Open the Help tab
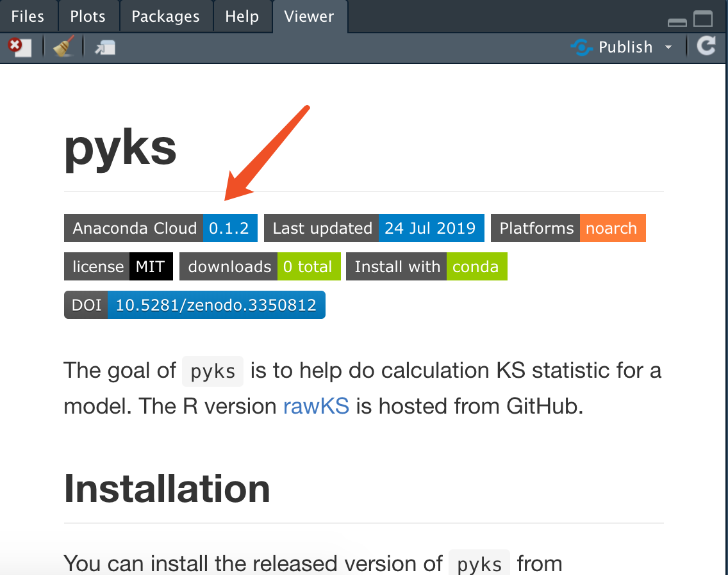This screenshot has width=728, height=575. tap(242, 16)
